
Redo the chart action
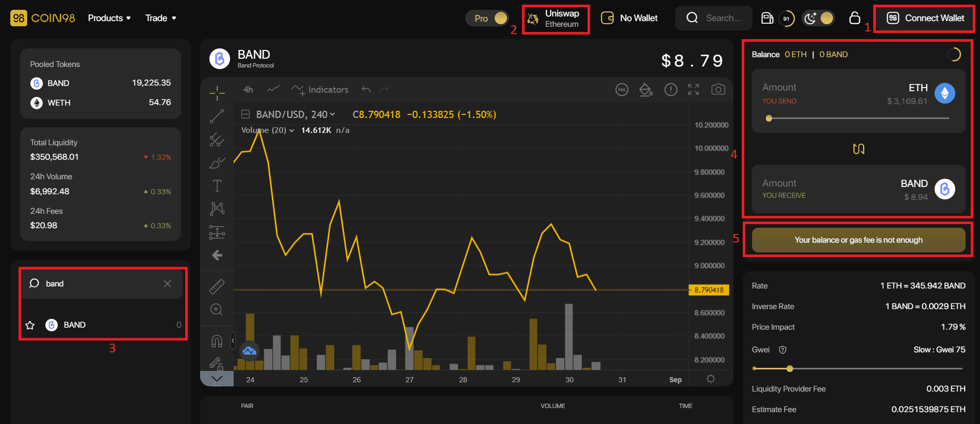(x=384, y=90)
